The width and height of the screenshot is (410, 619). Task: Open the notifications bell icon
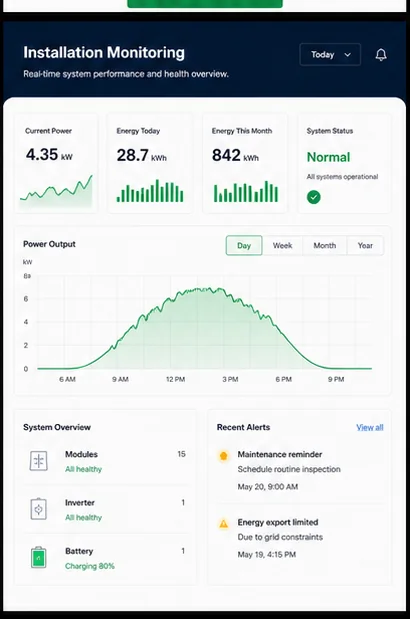click(x=381, y=54)
